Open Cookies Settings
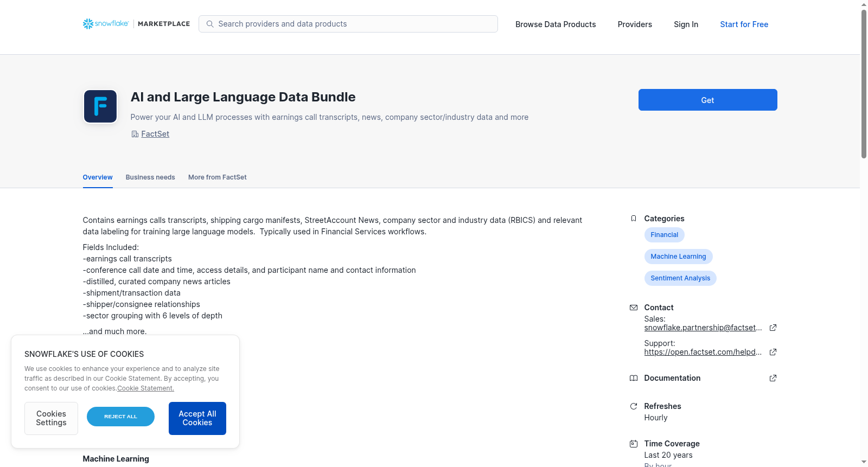Screen dimensions: 868x467 pyautogui.click(x=51, y=418)
